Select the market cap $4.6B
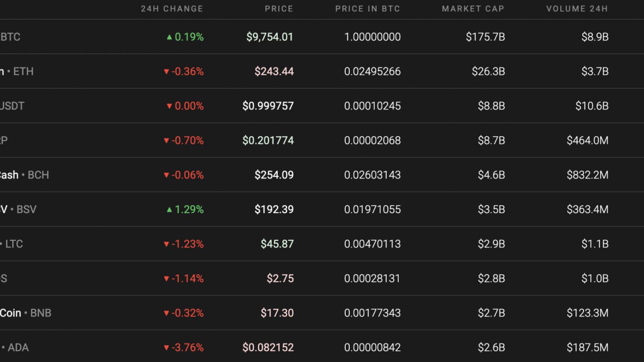This screenshot has width=644, height=362. point(491,175)
